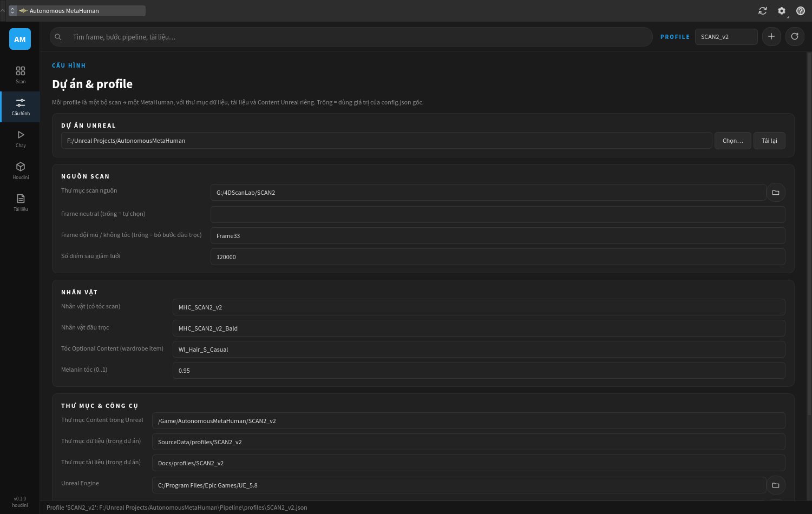Viewport: 812px width, 514px height.
Task: Open the settings gear in title bar
Action: tap(782, 11)
